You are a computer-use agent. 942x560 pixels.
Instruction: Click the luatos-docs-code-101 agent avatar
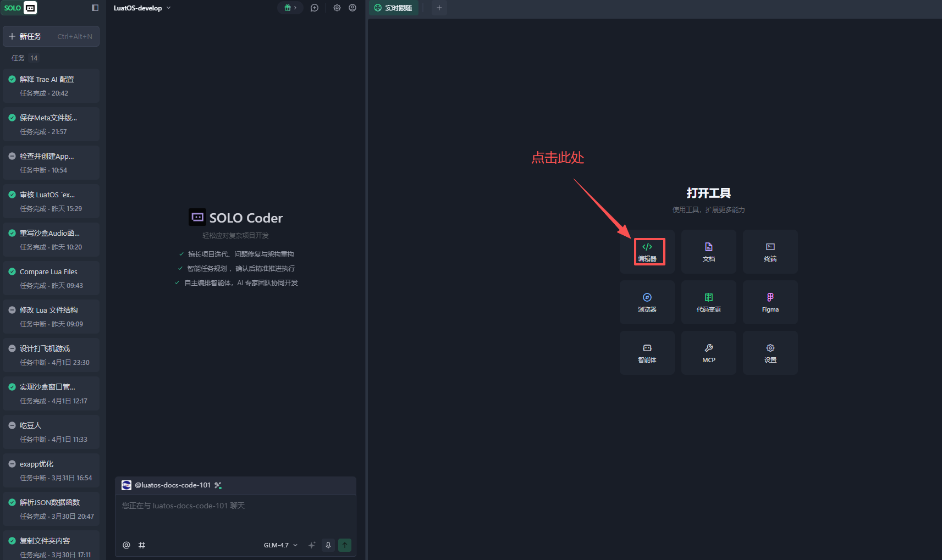pos(126,485)
